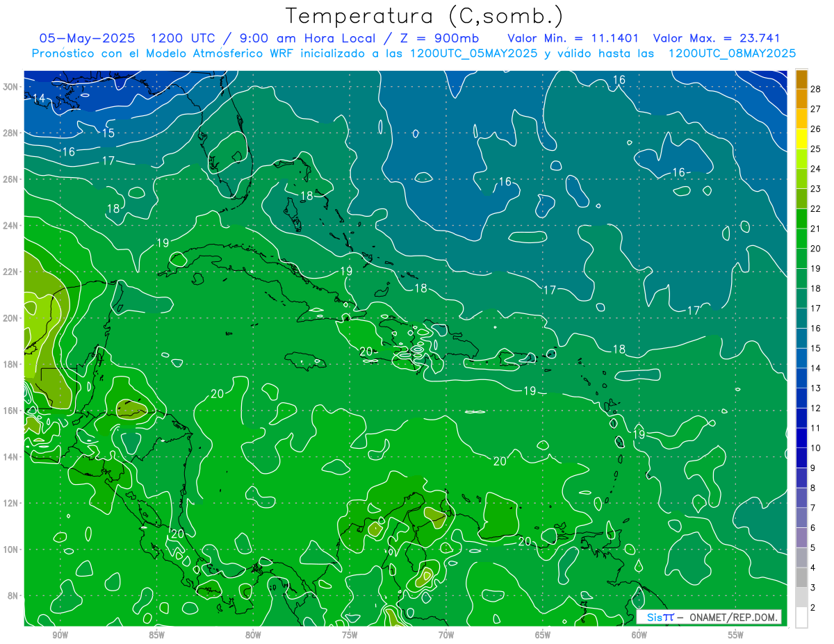Select valid-until stamp "1200UTC_08MAY2025"

pos(732,53)
